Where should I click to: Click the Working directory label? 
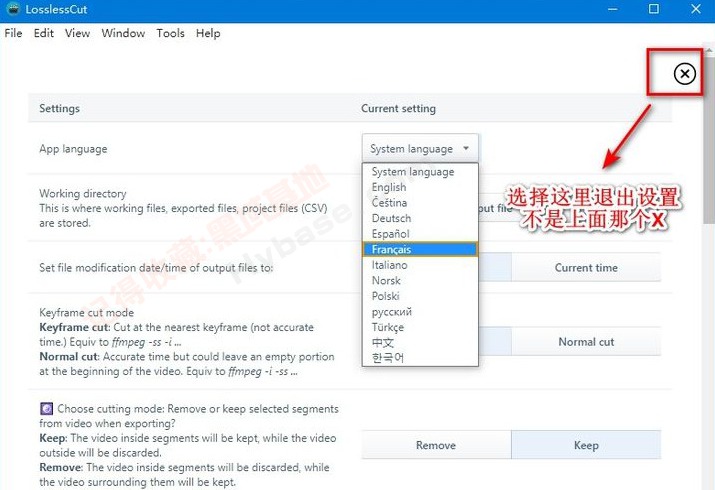[83, 193]
